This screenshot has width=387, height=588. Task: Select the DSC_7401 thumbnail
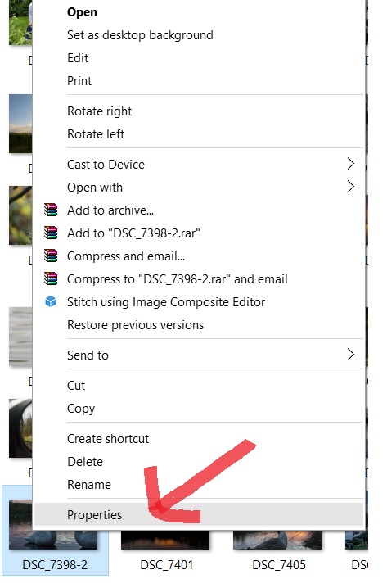(165, 540)
